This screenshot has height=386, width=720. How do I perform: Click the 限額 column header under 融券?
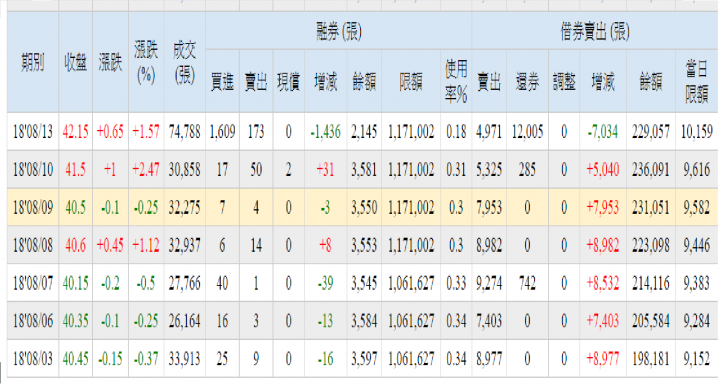[411, 82]
